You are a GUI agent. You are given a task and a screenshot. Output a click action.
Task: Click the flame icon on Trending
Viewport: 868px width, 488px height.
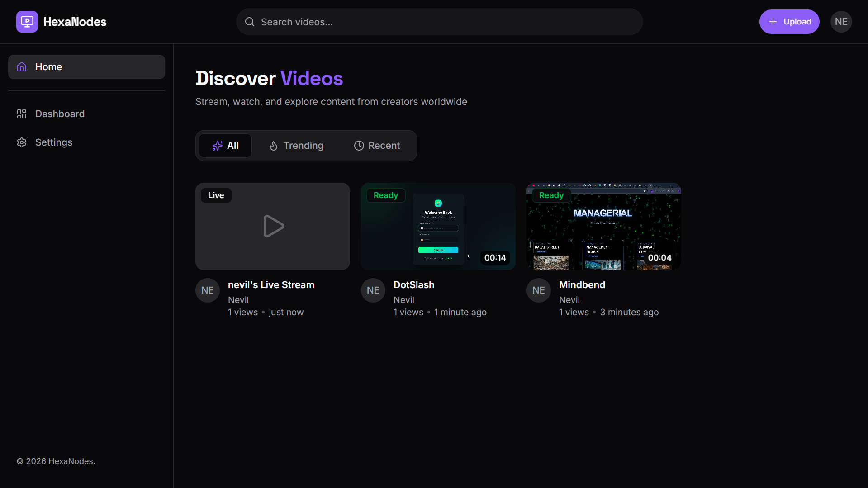tap(274, 146)
